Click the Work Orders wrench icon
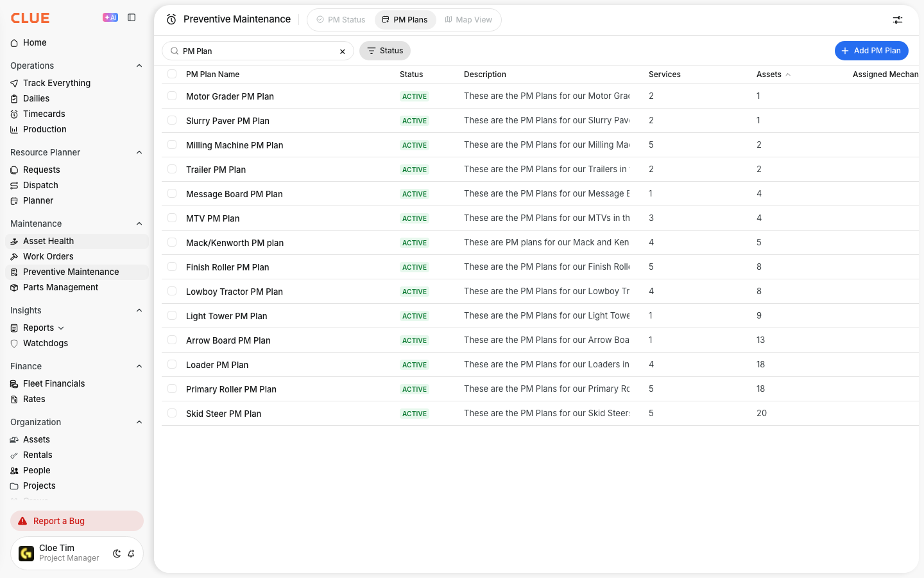Viewport: 924px width, 578px height. point(14,257)
